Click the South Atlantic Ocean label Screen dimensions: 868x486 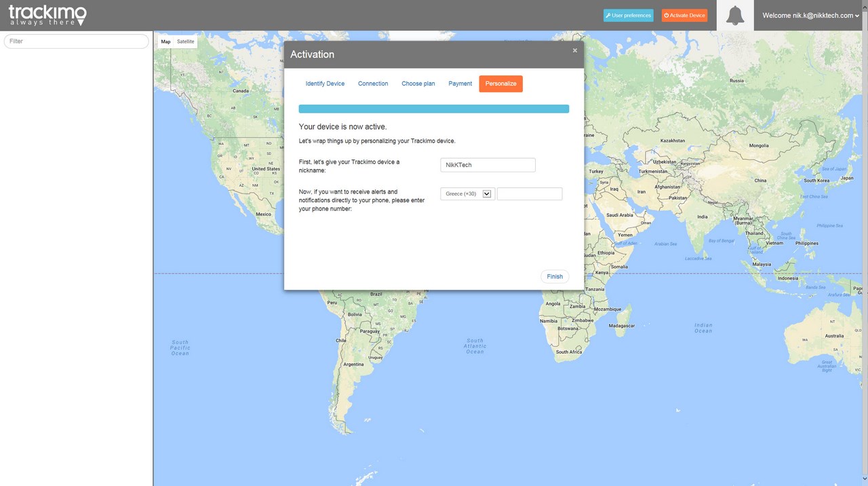click(475, 346)
